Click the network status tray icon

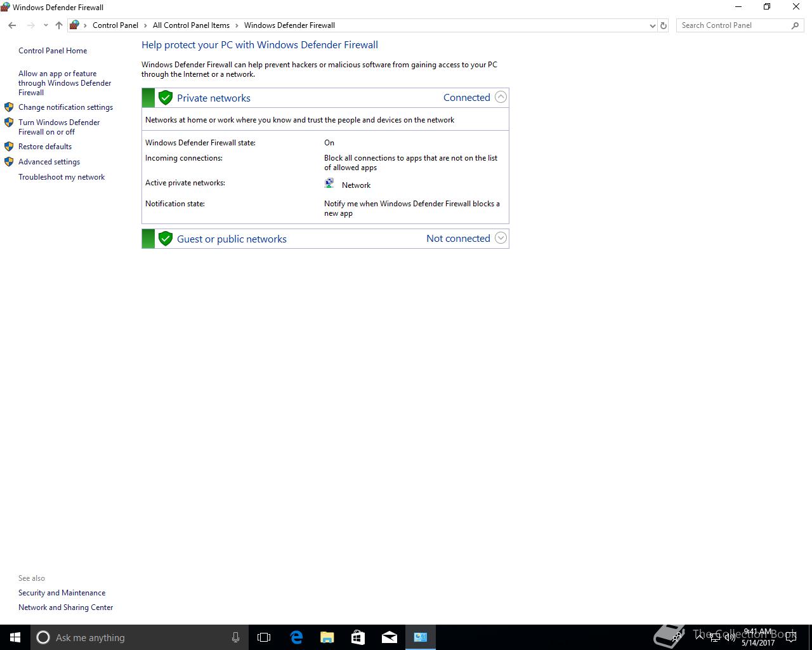[715, 637]
